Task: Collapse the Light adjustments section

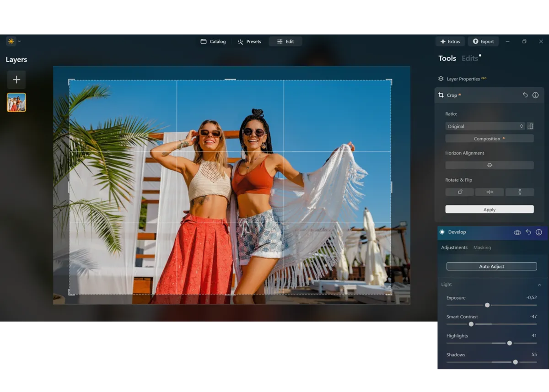Action: pos(539,284)
